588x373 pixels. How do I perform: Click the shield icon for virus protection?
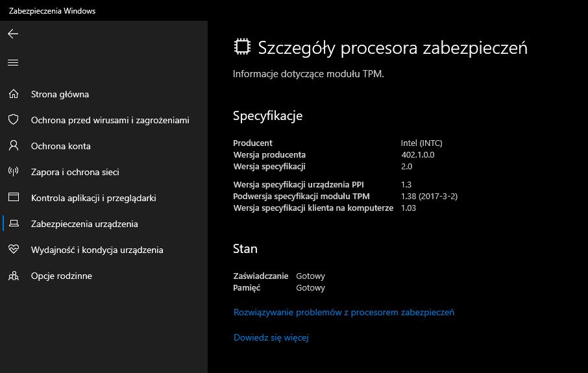tap(13, 120)
